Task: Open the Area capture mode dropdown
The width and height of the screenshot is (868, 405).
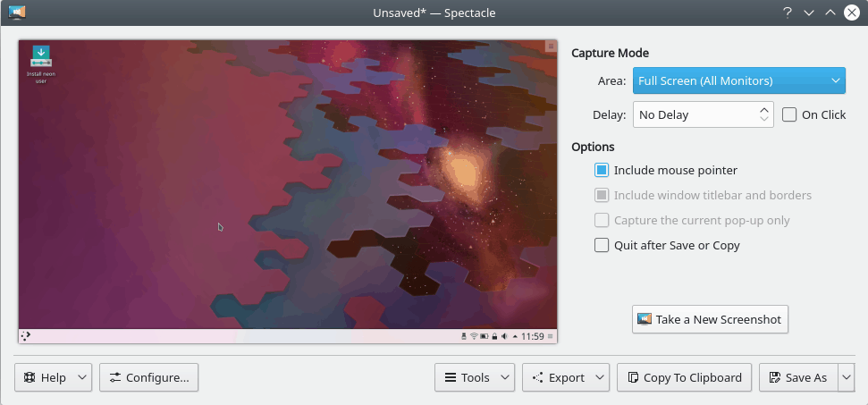Action: click(x=738, y=80)
